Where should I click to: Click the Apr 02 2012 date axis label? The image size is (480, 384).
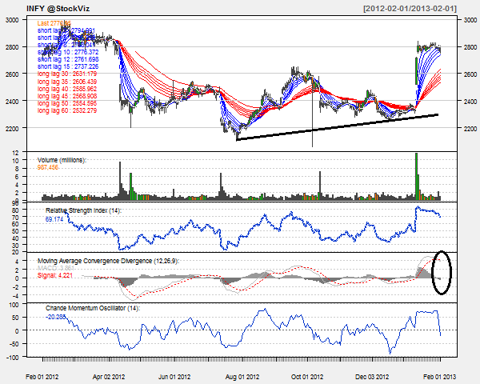click(x=109, y=377)
